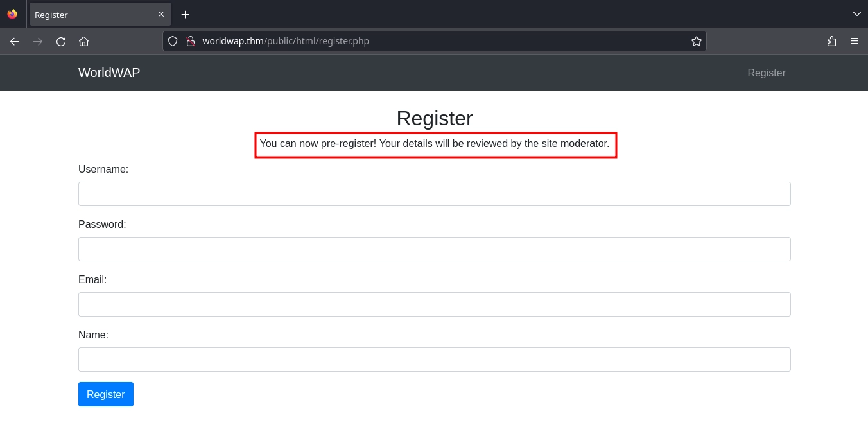Viewport: 868px width, 427px height.
Task: Open the Firefox hamburger application menu
Action: (x=855, y=41)
